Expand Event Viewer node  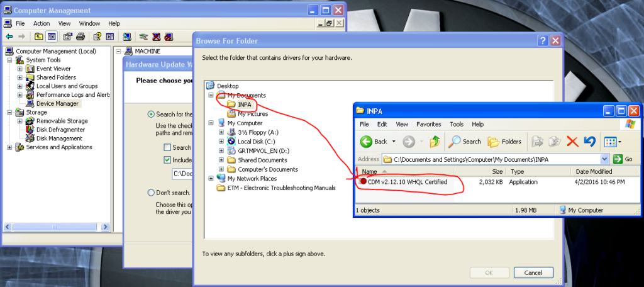point(19,69)
